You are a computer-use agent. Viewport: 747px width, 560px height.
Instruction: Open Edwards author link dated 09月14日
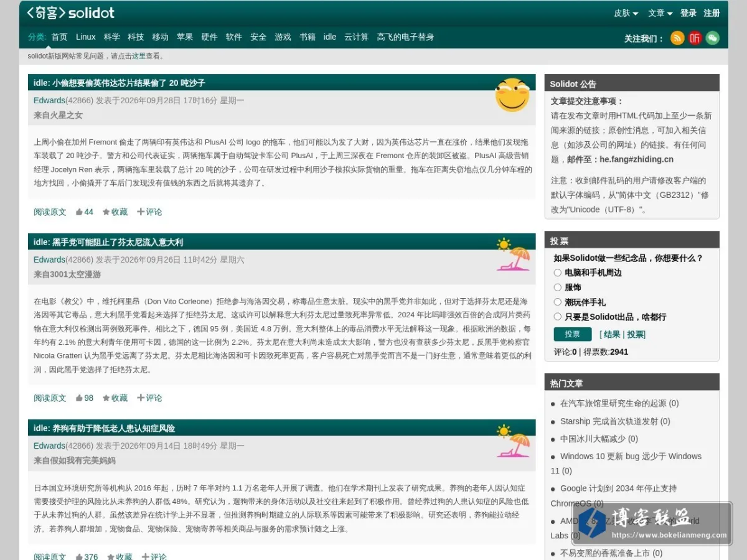tap(49, 446)
